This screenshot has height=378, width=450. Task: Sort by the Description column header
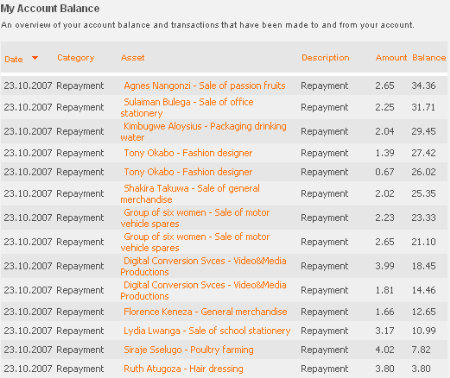[325, 58]
